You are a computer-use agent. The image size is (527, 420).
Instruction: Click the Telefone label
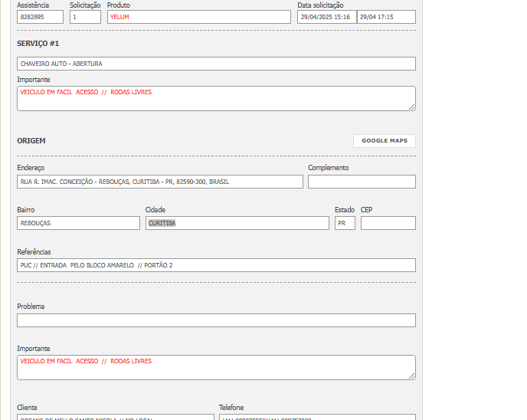(231, 407)
